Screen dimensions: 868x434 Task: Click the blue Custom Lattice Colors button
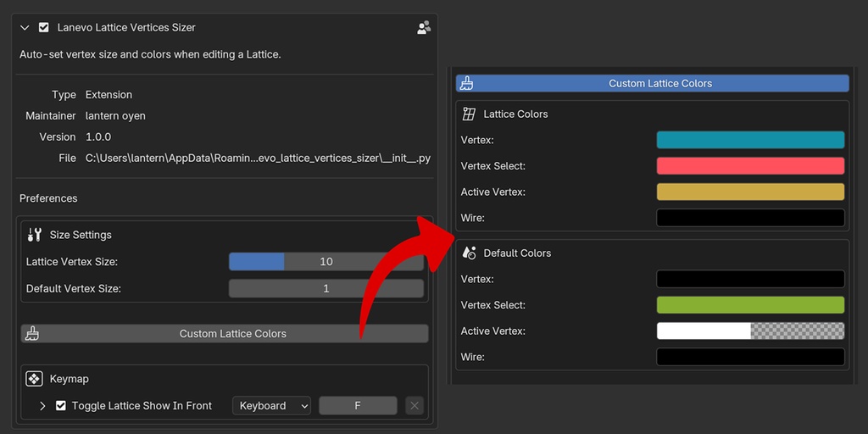click(x=652, y=84)
